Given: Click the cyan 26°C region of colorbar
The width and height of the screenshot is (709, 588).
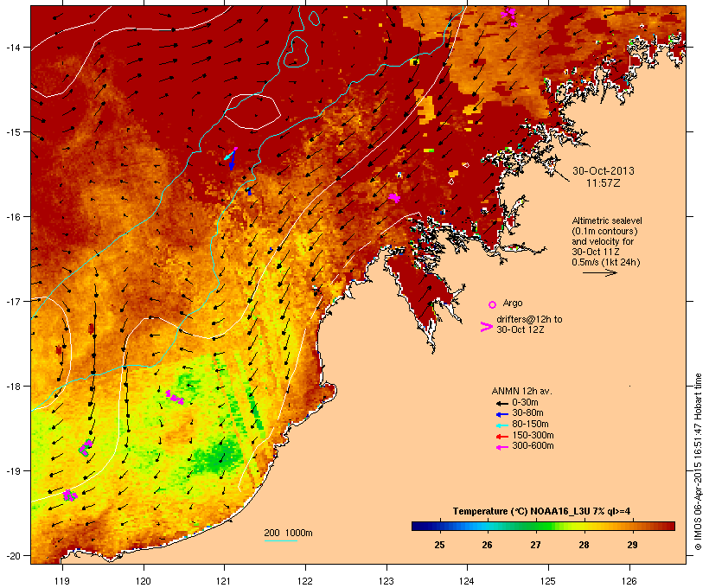Looking at the screenshot, I should coord(487,526).
